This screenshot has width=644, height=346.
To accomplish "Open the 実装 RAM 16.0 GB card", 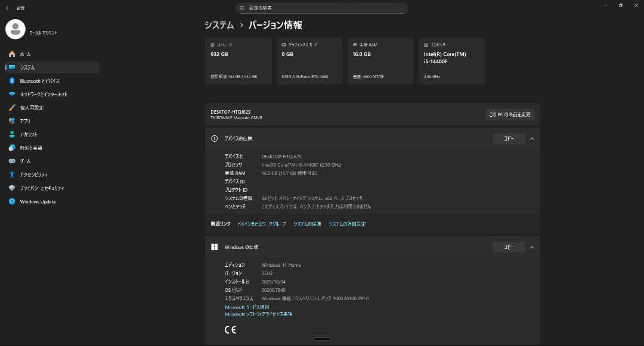I will point(380,61).
